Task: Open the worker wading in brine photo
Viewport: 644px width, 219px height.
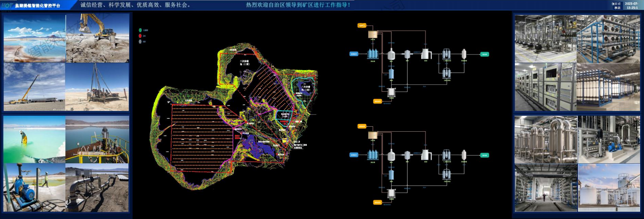Action: 34,139
